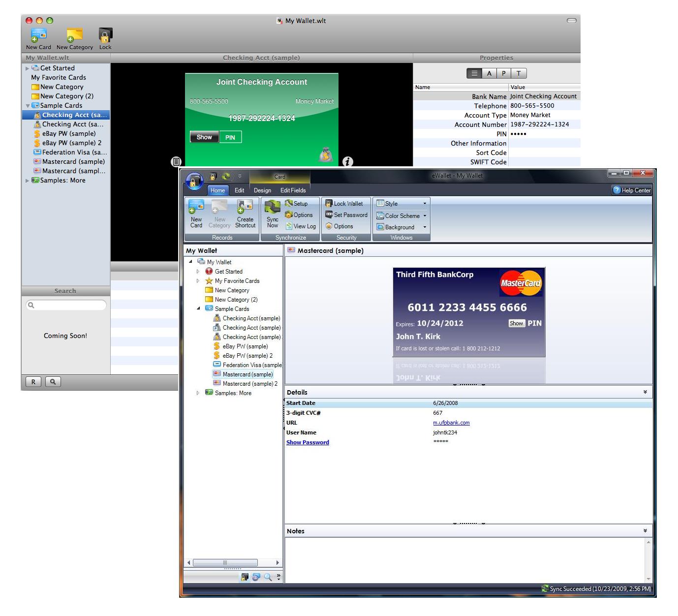This screenshot has width=678, height=616.
Task: Open Setup in the Synchronize group
Action: click(296, 203)
